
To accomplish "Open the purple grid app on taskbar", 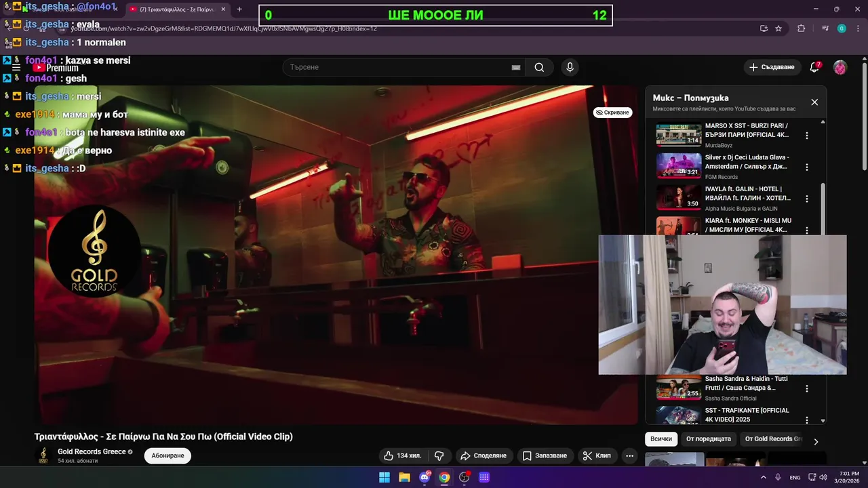I will point(484,477).
